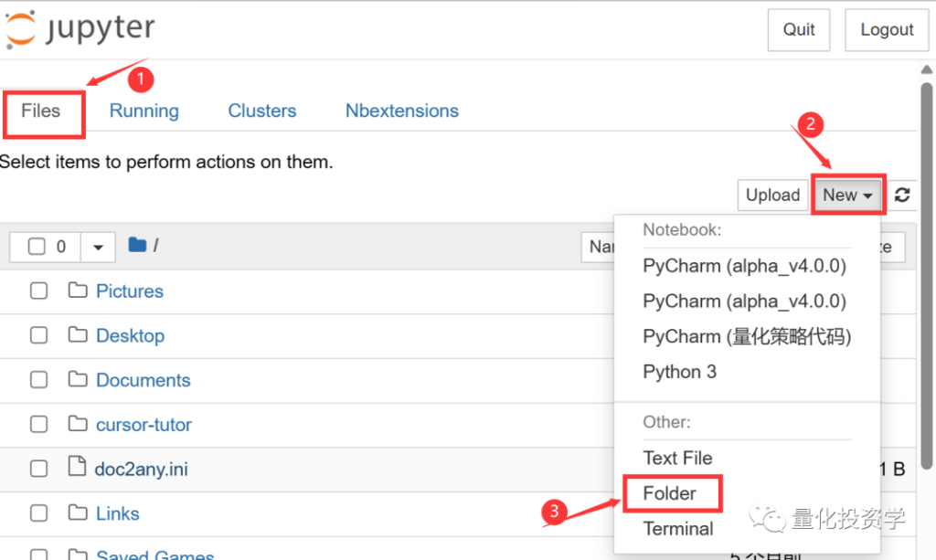The image size is (936, 560).
Task: Refresh the notebook file list
Action: pyautogui.click(x=902, y=195)
